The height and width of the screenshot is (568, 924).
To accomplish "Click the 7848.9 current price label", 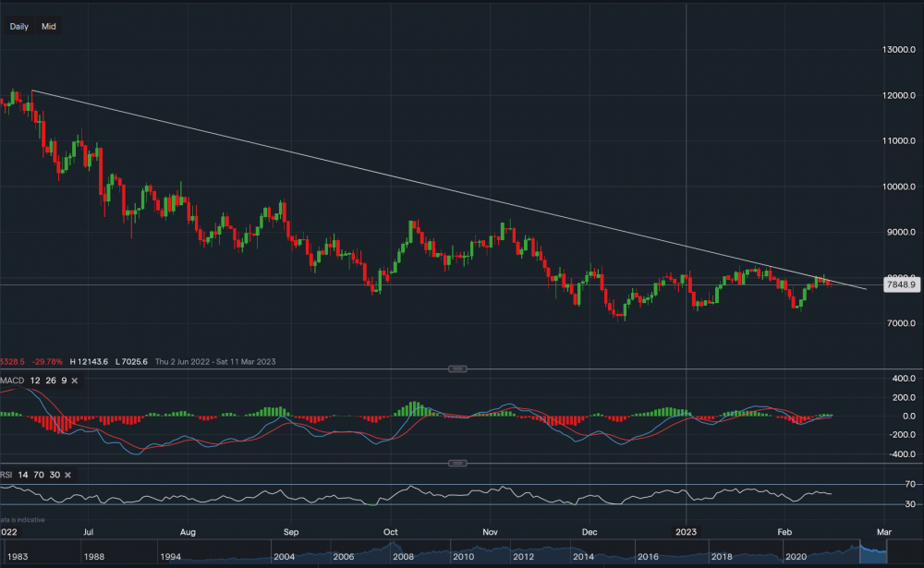I will [900, 285].
